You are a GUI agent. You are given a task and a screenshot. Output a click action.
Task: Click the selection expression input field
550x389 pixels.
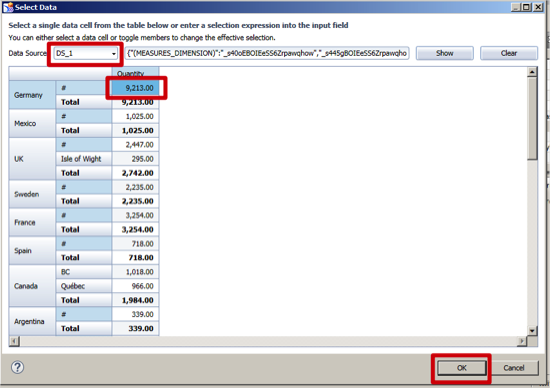tap(267, 53)
